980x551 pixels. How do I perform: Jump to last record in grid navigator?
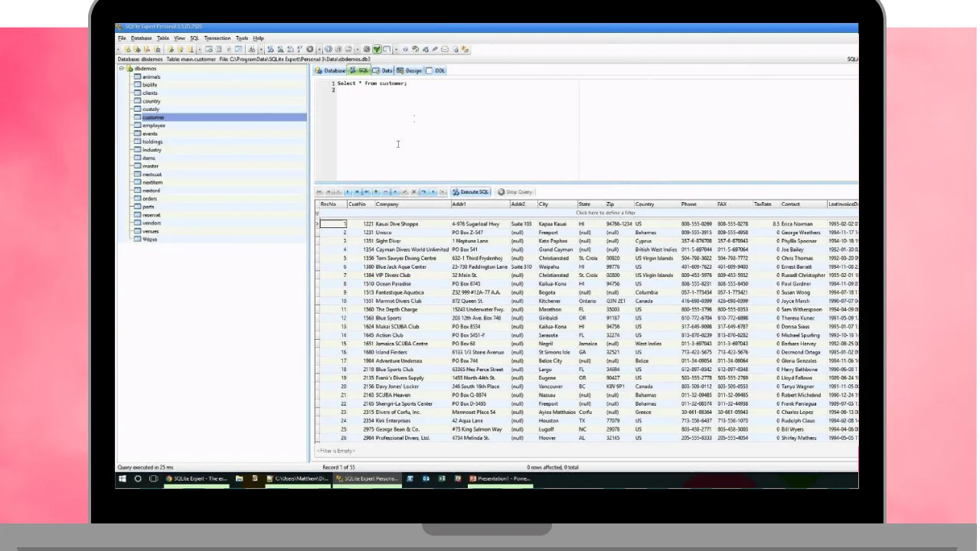pos(366,192)
